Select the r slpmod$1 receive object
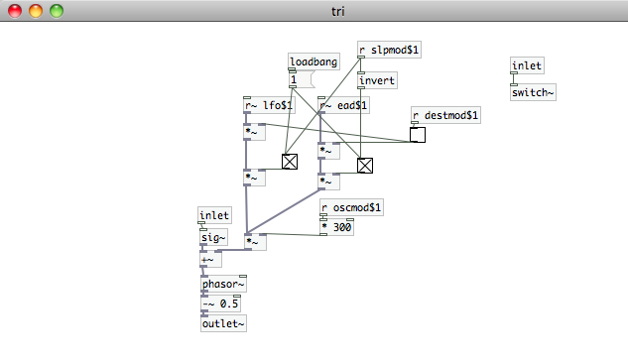Screen dimensions: 628x364 pyautogui.click(x=389, y=50)
